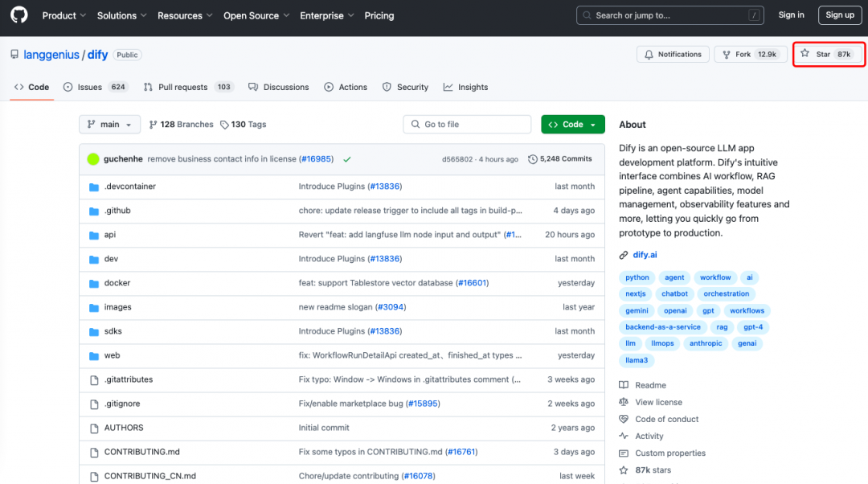This screenshot has height=484, width=868.
Task: Click the docker folder icon
Action: (94, 283)
